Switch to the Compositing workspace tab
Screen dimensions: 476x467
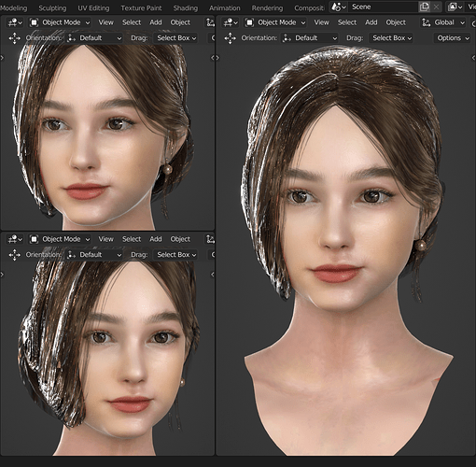309,8
